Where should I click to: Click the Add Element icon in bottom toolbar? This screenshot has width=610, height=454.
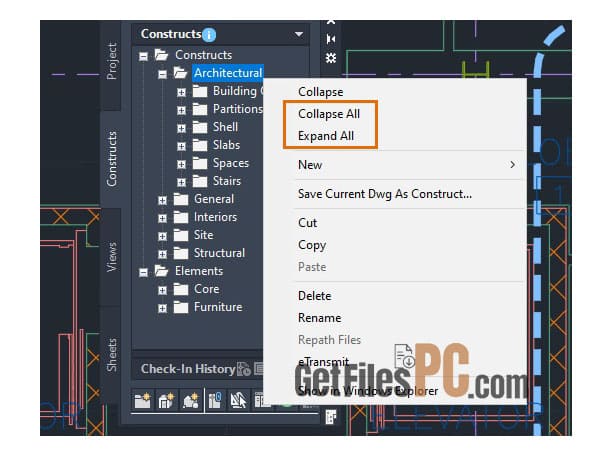(190, 400)
